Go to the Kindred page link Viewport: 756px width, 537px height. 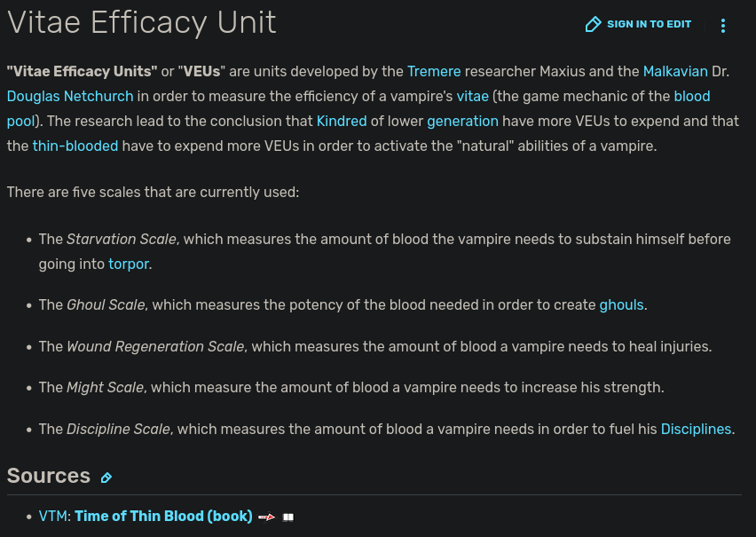click(342, 121)
